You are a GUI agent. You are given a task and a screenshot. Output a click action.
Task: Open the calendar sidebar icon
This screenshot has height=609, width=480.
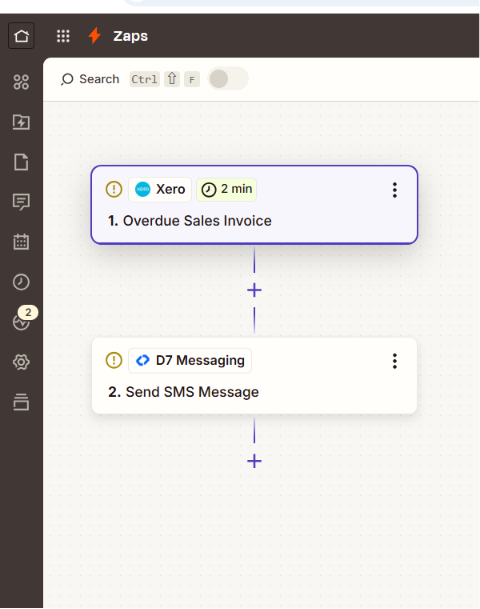click(21, 242)
